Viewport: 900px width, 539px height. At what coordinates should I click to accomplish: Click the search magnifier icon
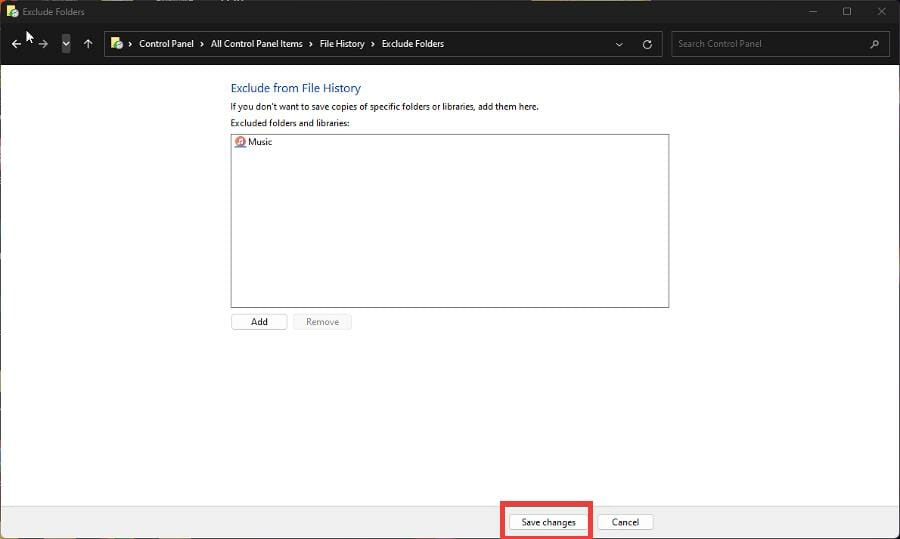pos(874,44)
